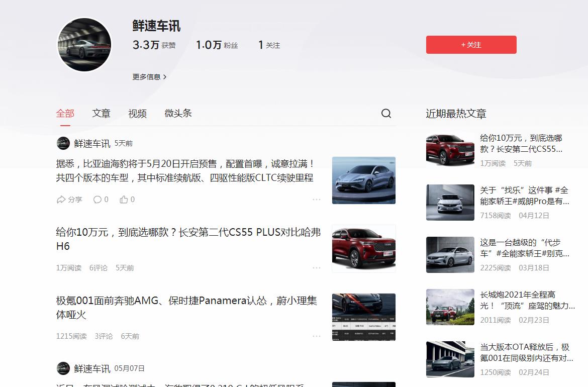The image size is (588, 387).
Task: Open article 极氪001面前奔驰AMG headline
Action: 186,308
